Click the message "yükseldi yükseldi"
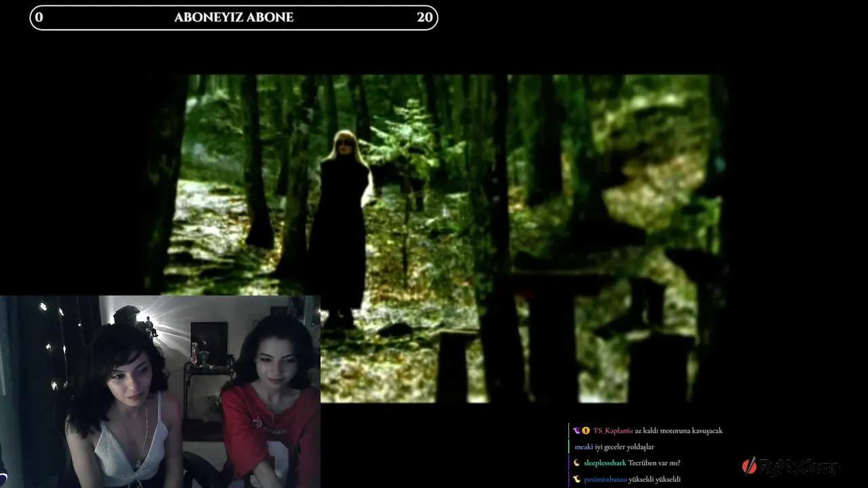868x488 pixels. 654,479
